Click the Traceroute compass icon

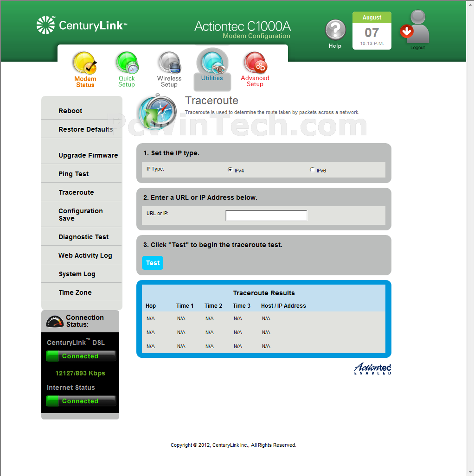[157, 111]
